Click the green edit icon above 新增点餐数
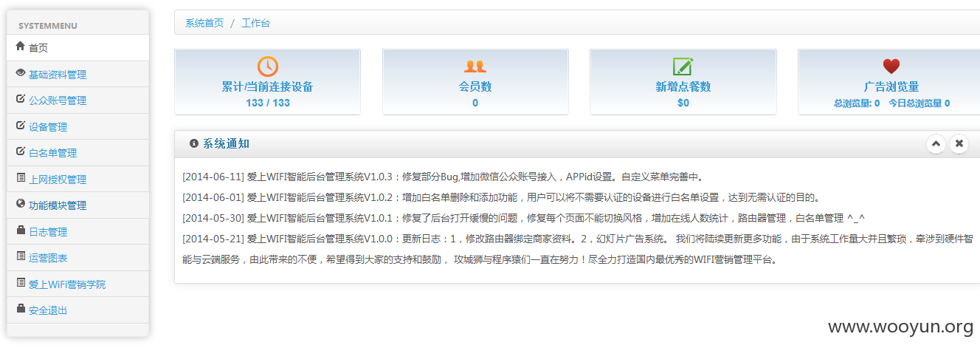Image resolution: width=980 pixels, height=348 pixels. tap(683, 66)
